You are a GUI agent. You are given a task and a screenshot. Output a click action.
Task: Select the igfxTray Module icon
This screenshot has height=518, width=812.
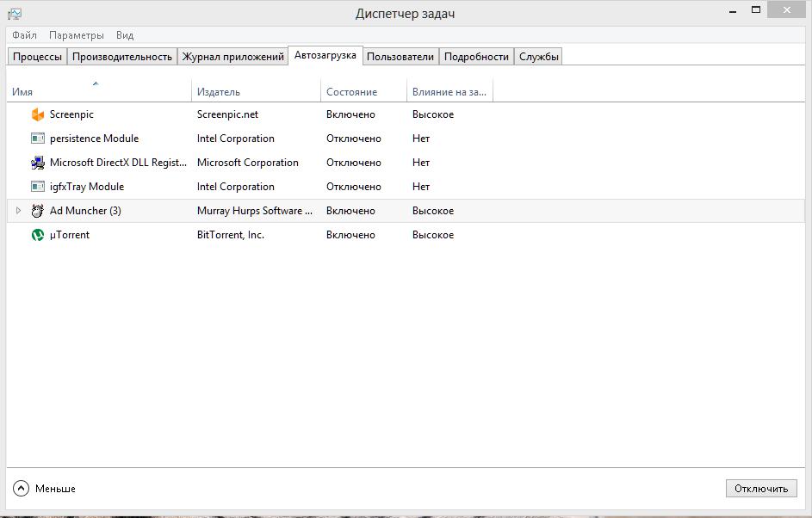[37, 187]
